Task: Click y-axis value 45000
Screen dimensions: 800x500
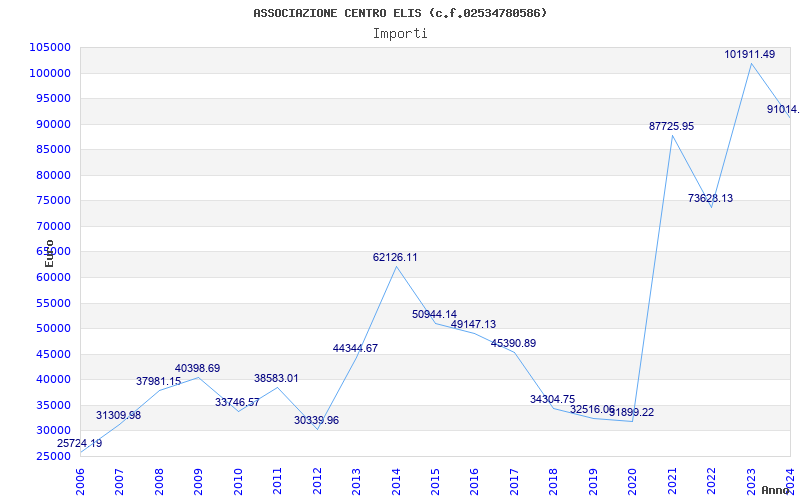Action: coord(53,354)
